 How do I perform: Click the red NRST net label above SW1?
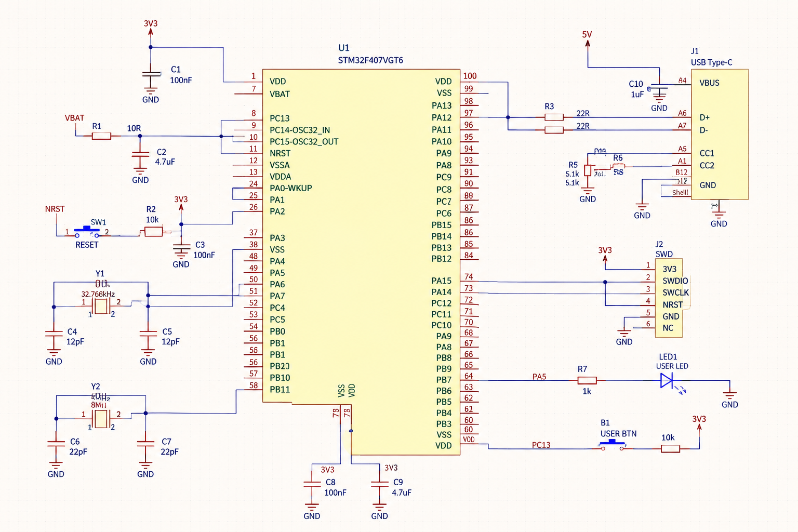point(55,209)
